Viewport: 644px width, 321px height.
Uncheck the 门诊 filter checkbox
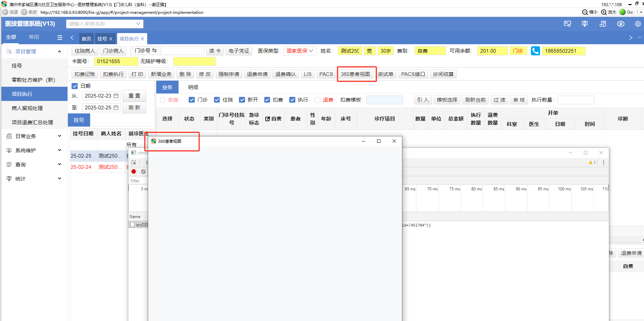192,100
